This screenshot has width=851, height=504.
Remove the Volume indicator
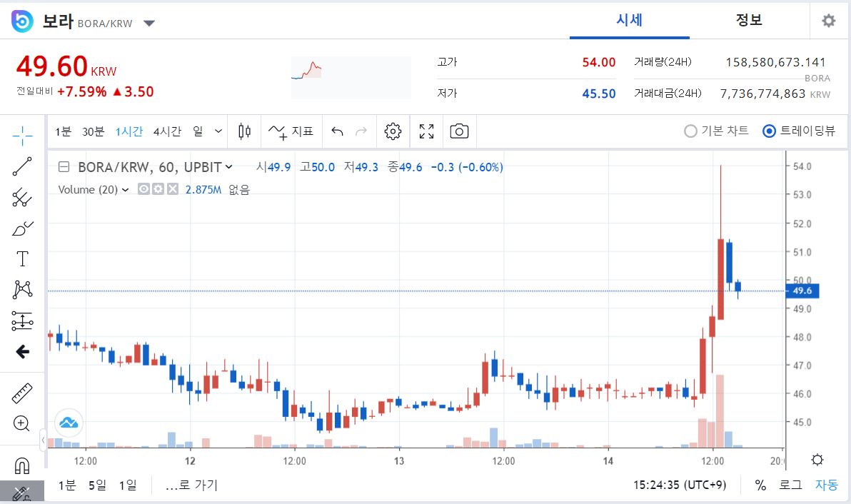click(172, 188)
